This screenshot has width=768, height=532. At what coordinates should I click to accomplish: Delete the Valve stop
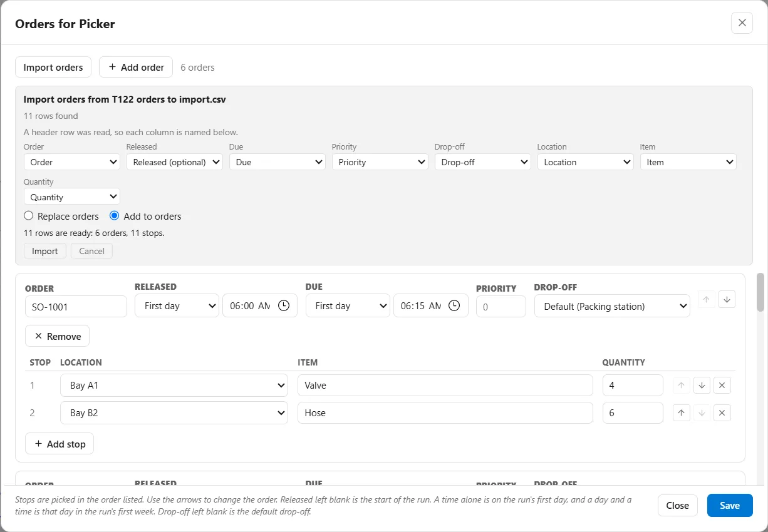click(x=722, y=386)
